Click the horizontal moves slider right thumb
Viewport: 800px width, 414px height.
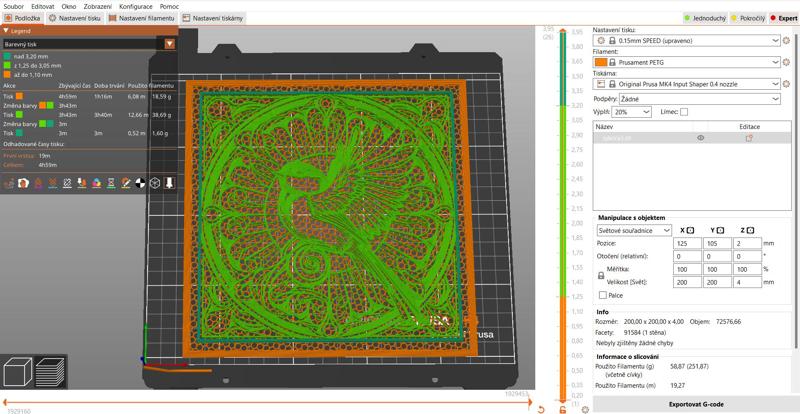531,402
